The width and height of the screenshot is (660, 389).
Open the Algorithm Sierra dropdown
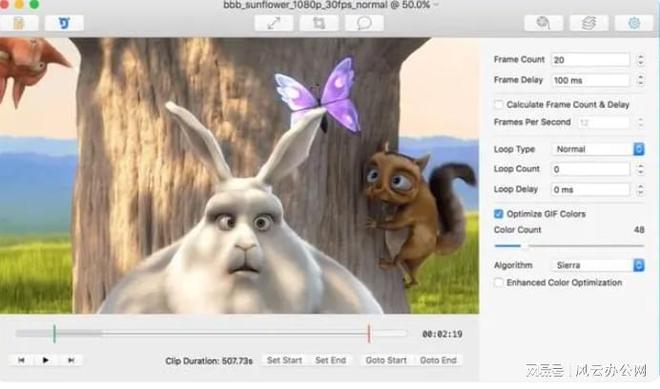[x=598, y=265]
